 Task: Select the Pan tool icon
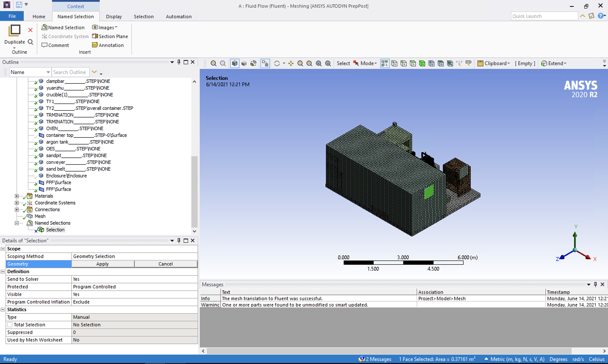click(x=291, y=63)
